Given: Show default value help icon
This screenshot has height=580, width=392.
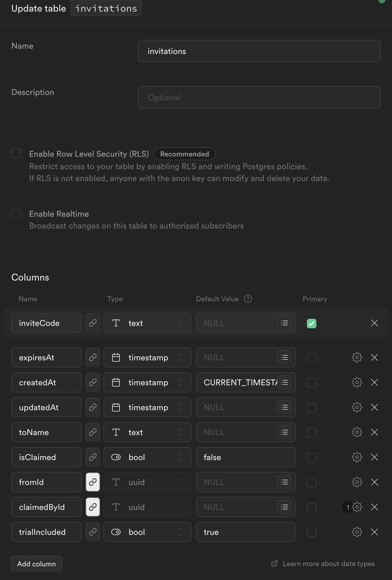Looking at the screenshot, I should coord(248,299).
